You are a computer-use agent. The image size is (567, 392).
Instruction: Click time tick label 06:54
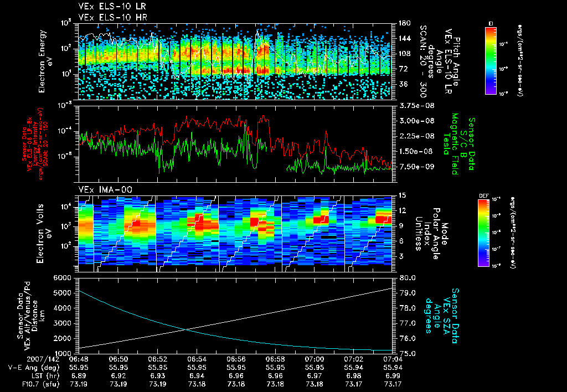[197, 359]
